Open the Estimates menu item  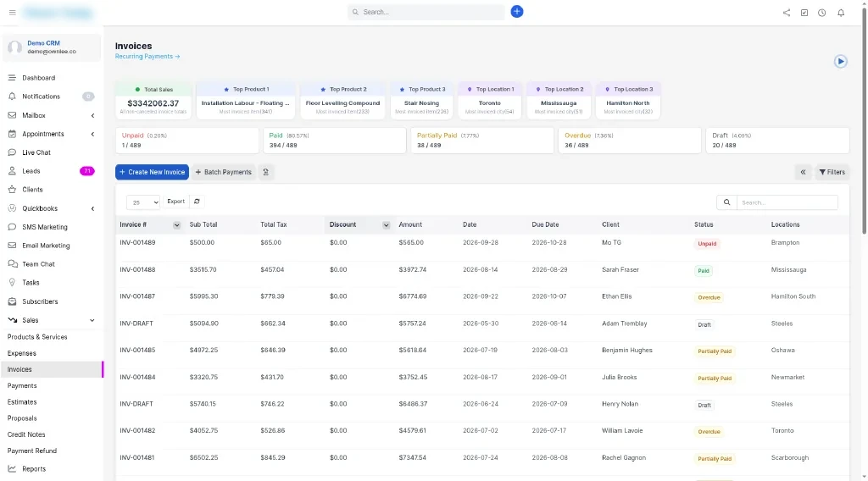[x=21, y=402]
